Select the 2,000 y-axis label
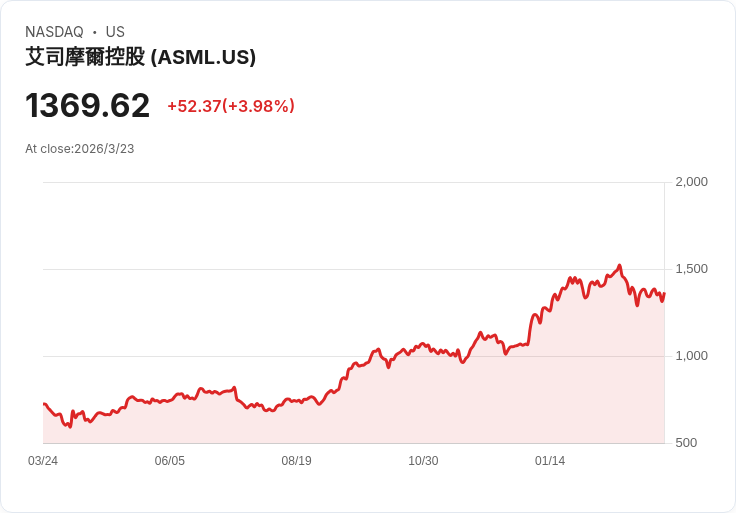Viewport: 736px width, 513px height. pyautogui.click(x=691, y=181)
